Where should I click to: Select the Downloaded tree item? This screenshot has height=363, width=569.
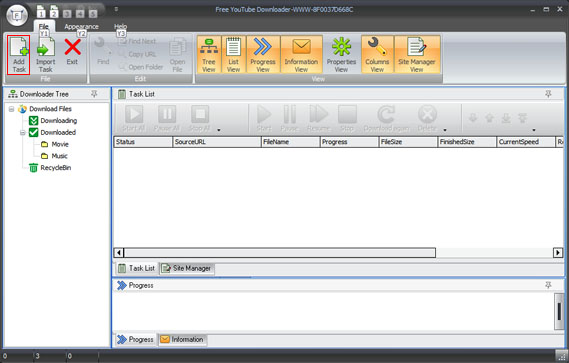point(58,132)
